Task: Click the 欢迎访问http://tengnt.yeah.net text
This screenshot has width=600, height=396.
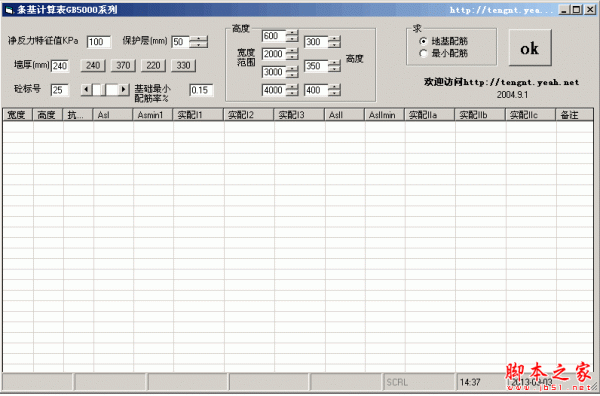Action: (501, 82)
